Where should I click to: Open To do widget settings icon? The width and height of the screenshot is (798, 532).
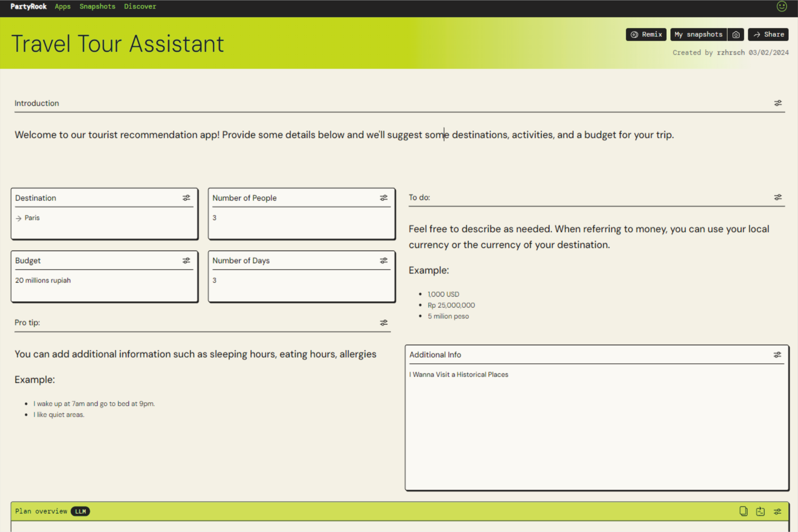tap(778, 197)
